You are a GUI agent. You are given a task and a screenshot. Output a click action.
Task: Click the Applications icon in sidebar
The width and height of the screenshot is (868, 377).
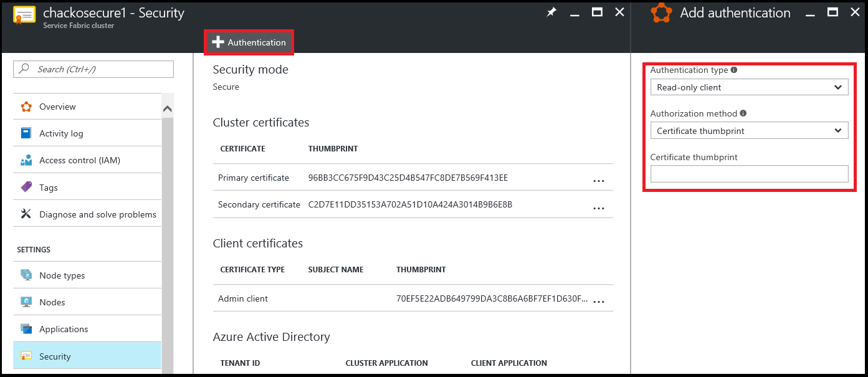coord(26,329)
